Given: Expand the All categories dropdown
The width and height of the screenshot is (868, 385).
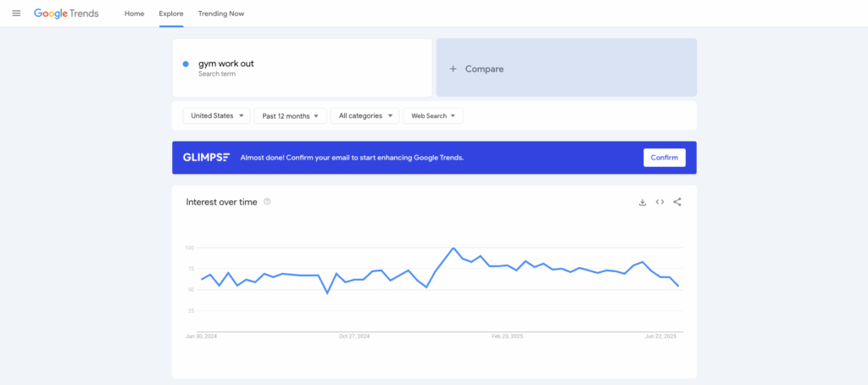Looking at the screenshot, I should click(x=364, y=115).
